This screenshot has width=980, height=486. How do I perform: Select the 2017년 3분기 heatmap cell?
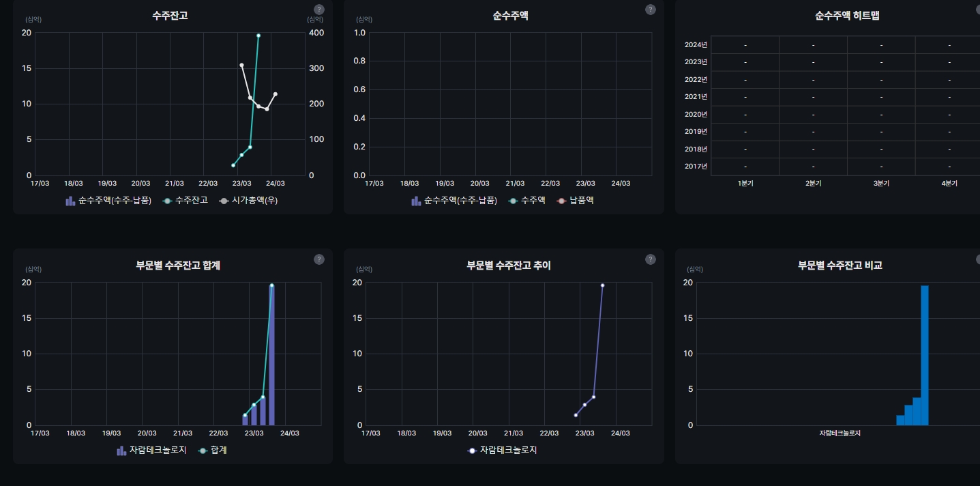(881, 167)
